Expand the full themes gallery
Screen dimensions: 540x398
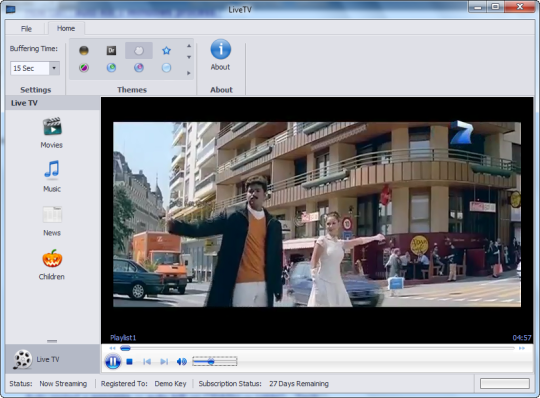(x=189, y=73)
